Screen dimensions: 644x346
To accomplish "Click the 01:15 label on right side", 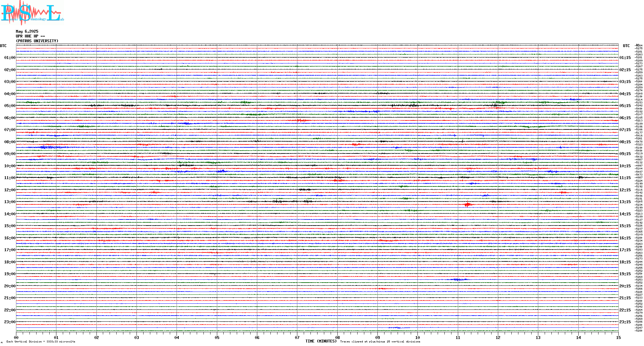I will pyautogui.click(x=625, y=58).
